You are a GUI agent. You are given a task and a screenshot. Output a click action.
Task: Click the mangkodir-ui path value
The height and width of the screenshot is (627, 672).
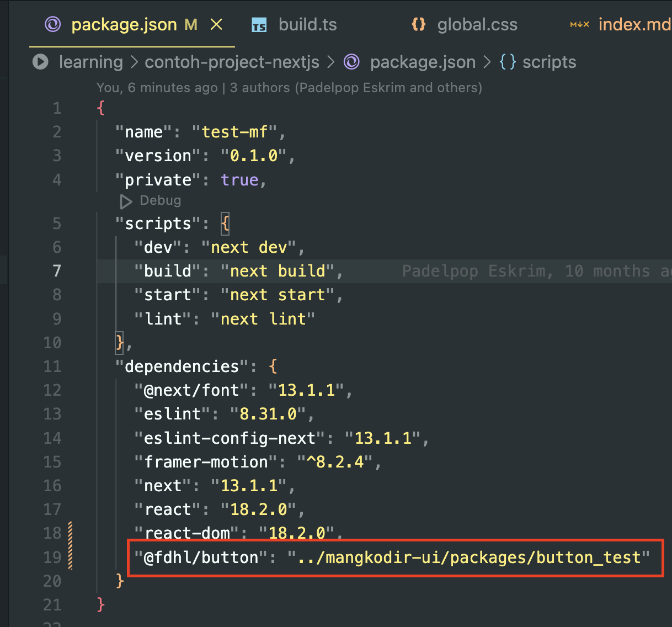(469, 557)
